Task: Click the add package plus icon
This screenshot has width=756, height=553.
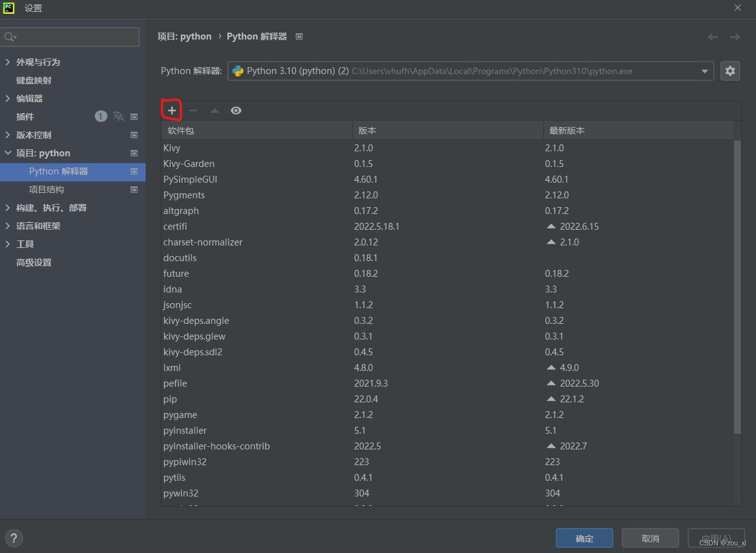Action: [x=172, y=110]
